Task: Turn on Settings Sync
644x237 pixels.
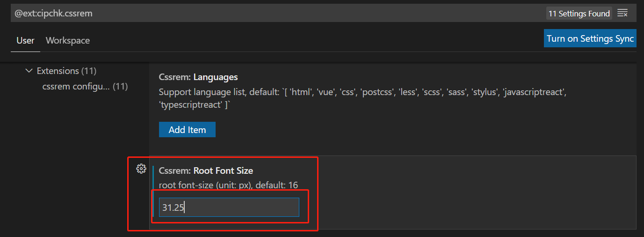Action: pos(590,38)
